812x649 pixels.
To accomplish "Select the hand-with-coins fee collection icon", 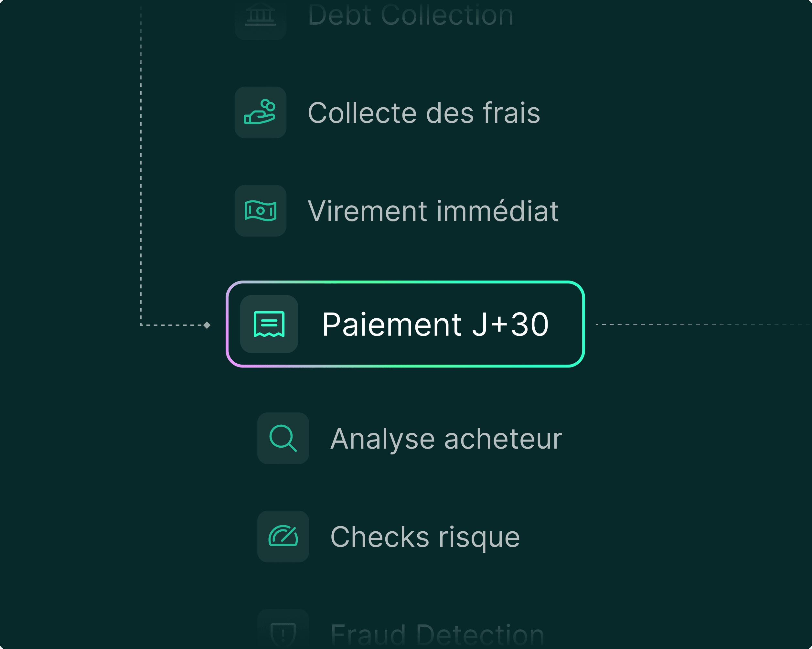I will click(x=260, y=112).
